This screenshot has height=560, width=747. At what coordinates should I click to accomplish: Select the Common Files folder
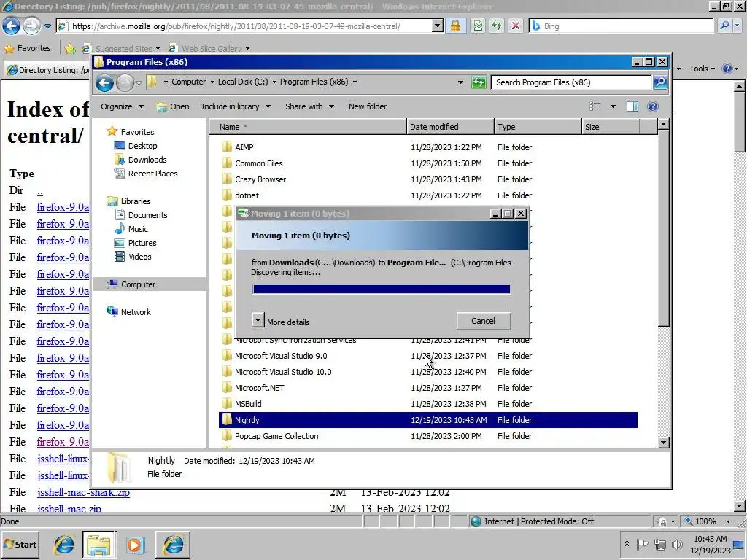pyautogui.click(x=259, y=163)
